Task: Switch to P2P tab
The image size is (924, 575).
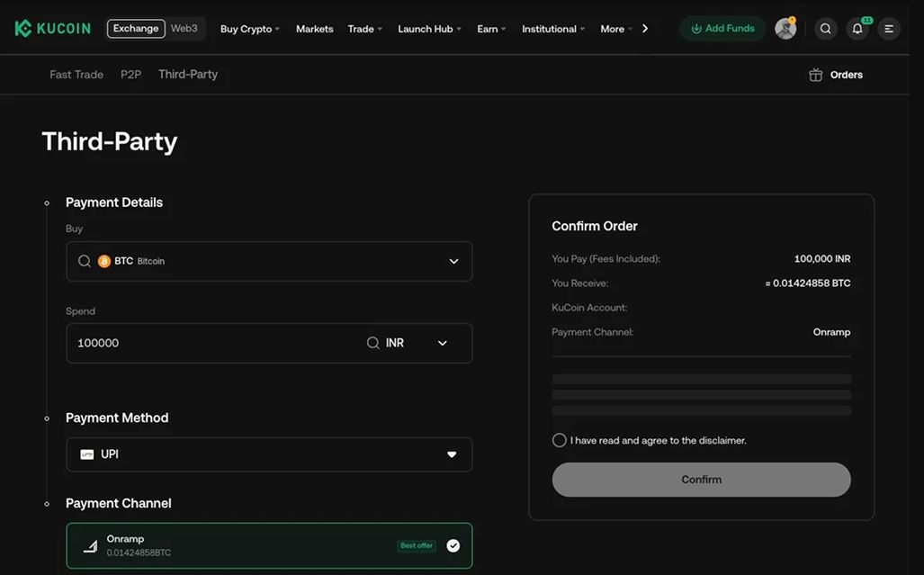Action: [x=130, y=74]
